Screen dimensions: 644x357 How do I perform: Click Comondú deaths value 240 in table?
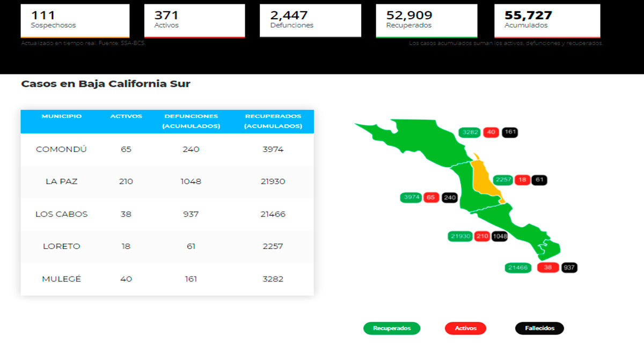pos(191,149)
